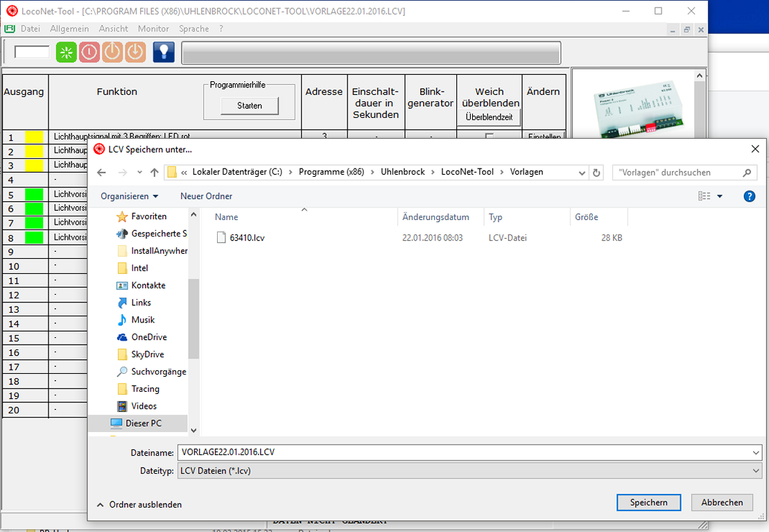Image resolution: width=769 pixels, height=532 pixels.
Task: Open the view options dropdown arrow
Action: [x=720, y=196]
